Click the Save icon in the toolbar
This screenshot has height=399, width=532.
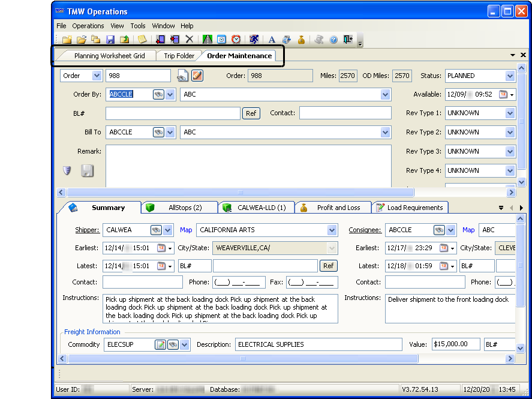point(110,40)
